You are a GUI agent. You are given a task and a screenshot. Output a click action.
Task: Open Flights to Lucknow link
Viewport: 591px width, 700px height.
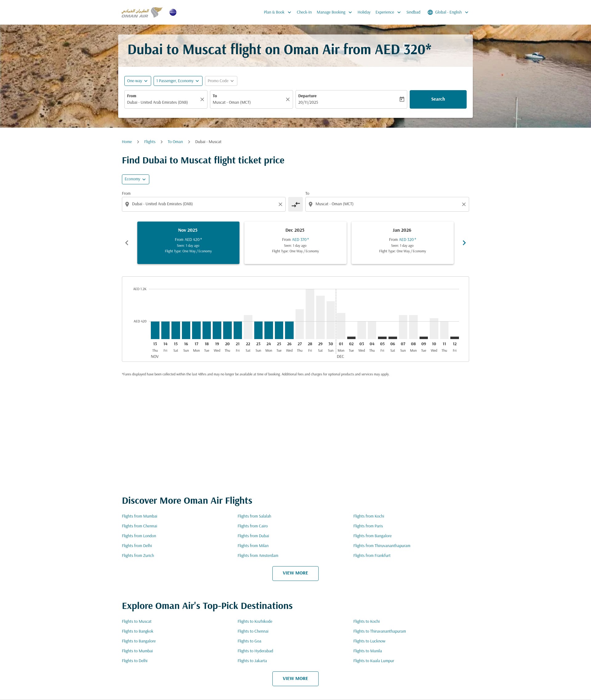coord(369,642)
